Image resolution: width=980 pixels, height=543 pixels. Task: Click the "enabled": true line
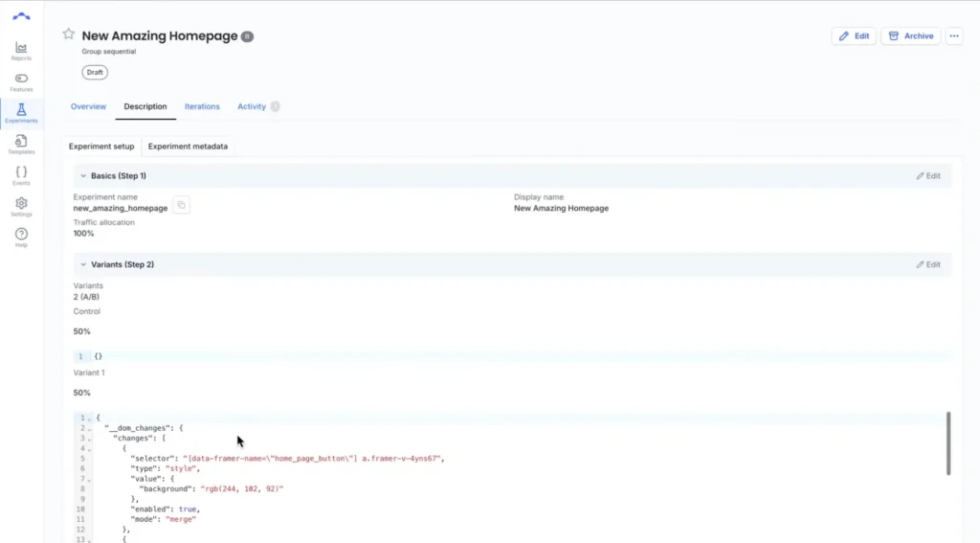tap(165, 509)
